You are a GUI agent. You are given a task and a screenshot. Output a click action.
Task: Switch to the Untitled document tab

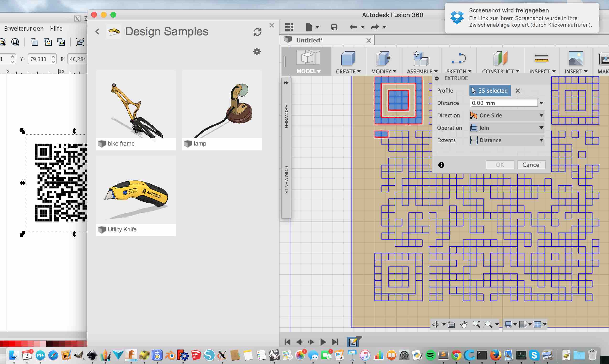click(x=310, y=41)
